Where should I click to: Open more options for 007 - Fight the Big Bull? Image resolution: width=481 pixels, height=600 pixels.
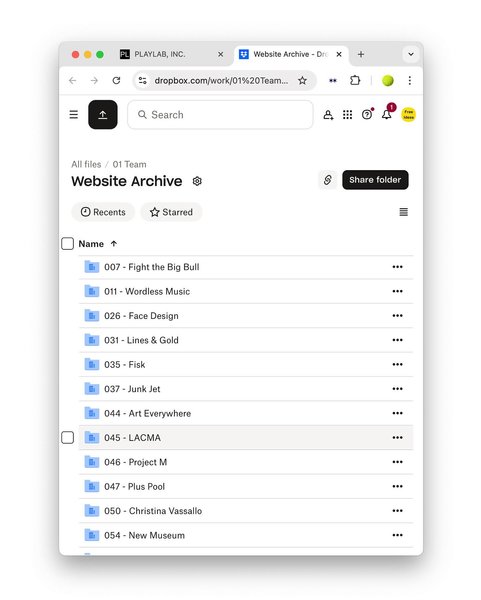coord(397,267)
